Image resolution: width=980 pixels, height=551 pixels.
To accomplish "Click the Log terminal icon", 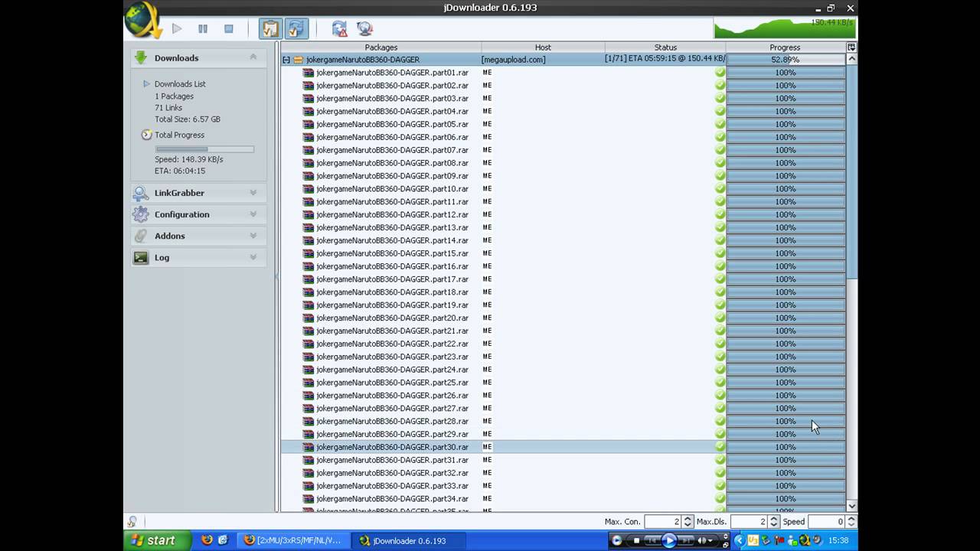I will (141, 257).
